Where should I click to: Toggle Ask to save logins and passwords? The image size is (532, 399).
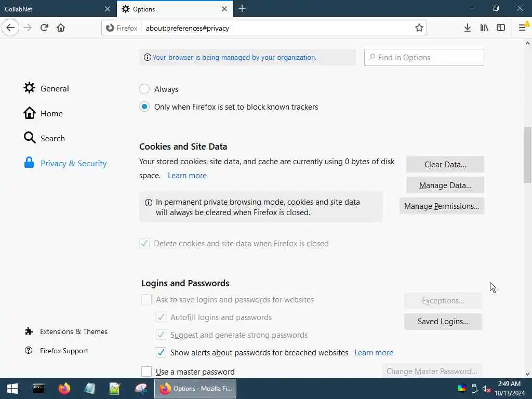146,300
